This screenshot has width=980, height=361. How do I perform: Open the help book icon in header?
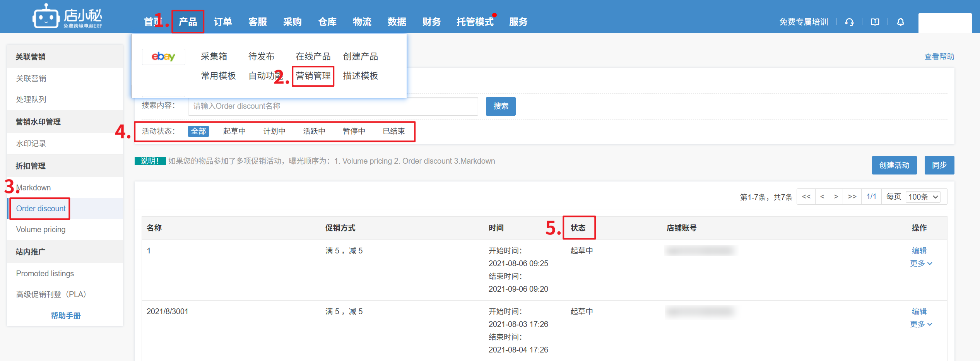(x=875, y=22)
